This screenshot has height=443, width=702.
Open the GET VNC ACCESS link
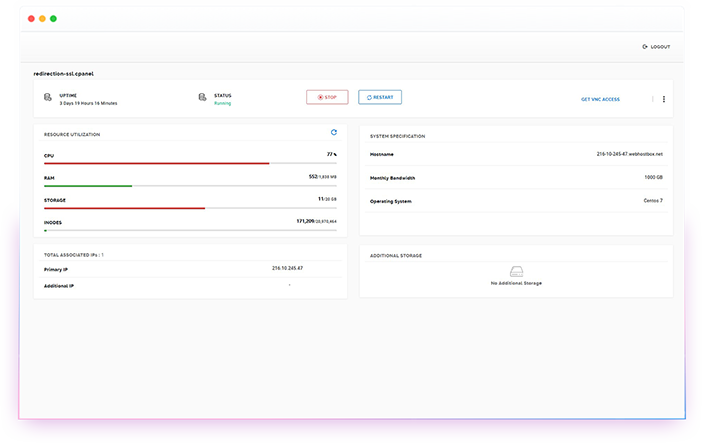pyautogui.click(x=600, y=99)
